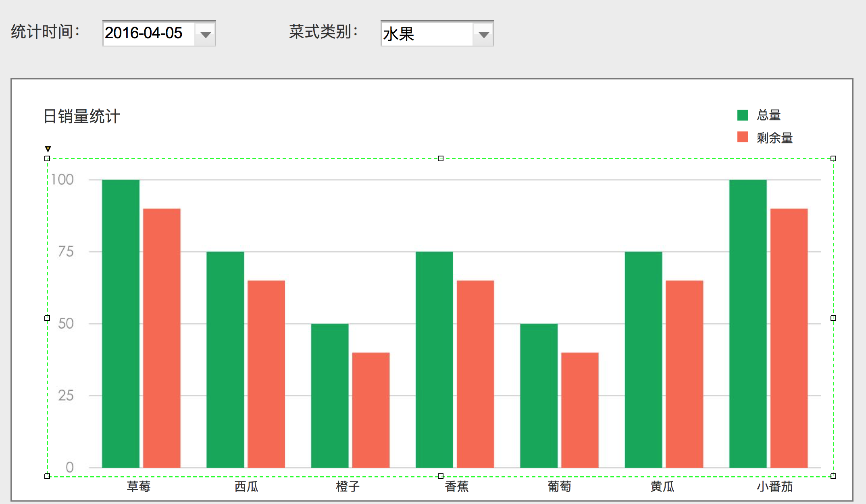Image resolution: width=866 pixels, height=504 pixels.
Task: Click the 小番茄 axis label
Action: (774, 487)
